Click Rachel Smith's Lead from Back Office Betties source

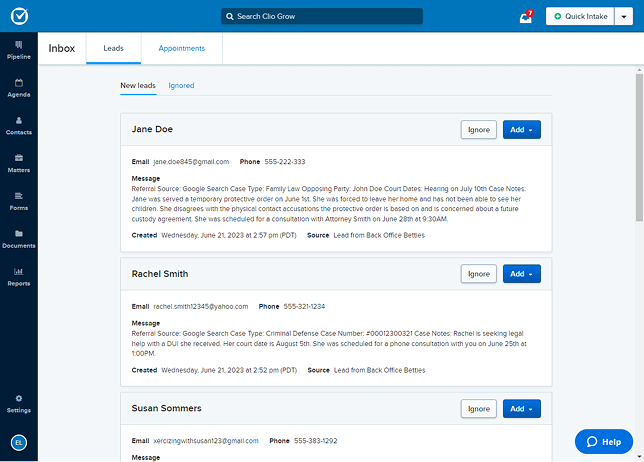[379, 370]
